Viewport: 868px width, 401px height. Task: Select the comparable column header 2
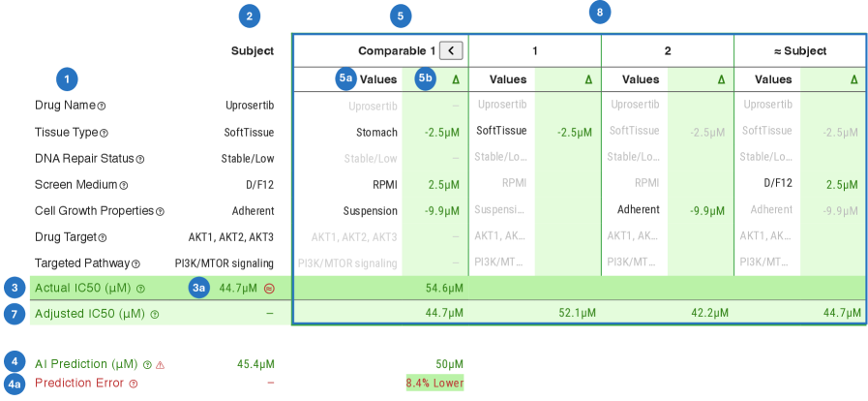pyautogui.click(x=667, y=50)
